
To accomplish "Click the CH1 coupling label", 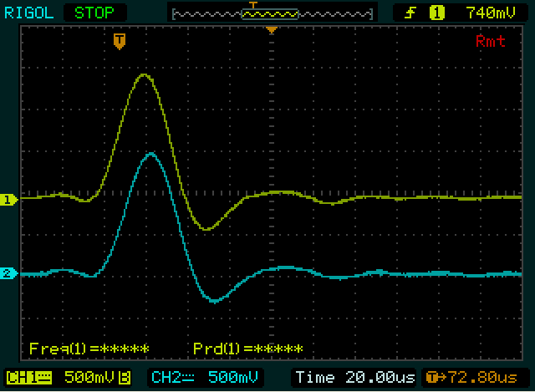I will click(29, 378).
